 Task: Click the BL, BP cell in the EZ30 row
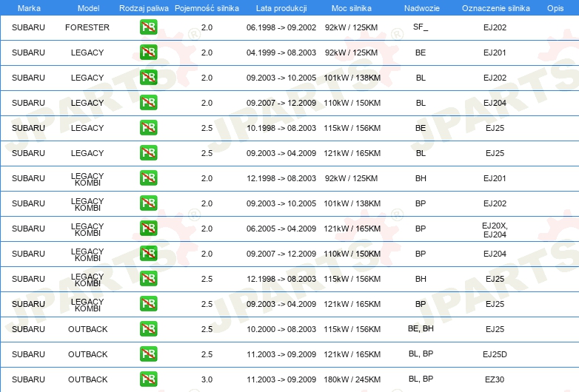pos(421,379)
